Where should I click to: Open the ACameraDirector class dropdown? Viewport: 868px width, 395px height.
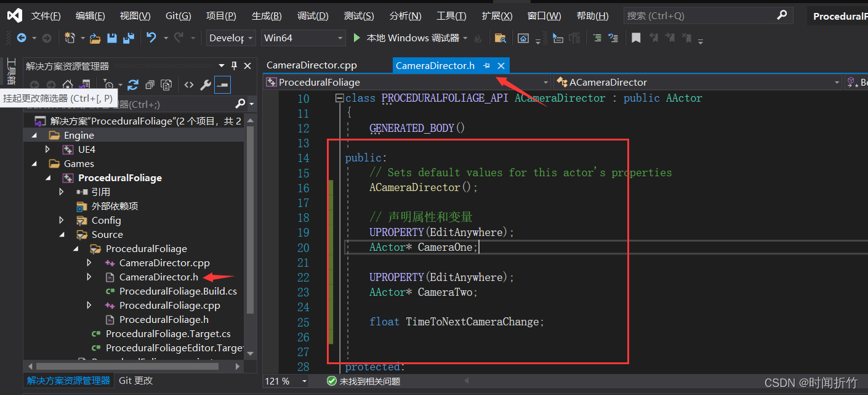pos(837,82)
